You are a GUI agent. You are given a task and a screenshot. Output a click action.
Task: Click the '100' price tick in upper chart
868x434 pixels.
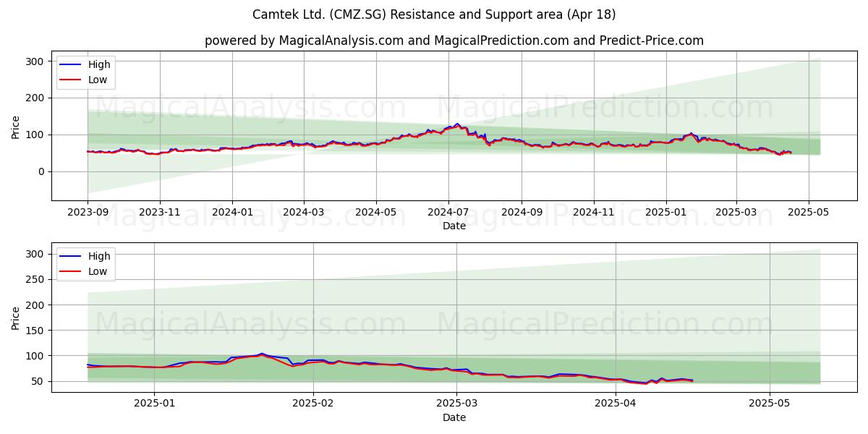click(x=36, y=135)
